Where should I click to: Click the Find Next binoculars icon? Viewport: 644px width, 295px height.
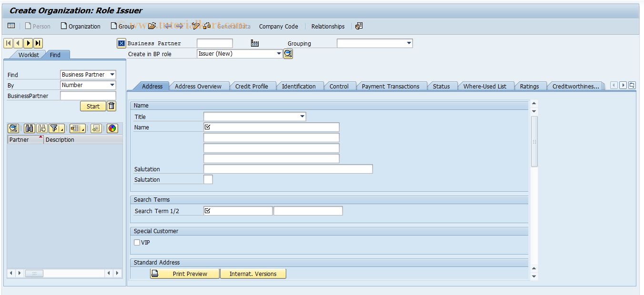point(42,128)
